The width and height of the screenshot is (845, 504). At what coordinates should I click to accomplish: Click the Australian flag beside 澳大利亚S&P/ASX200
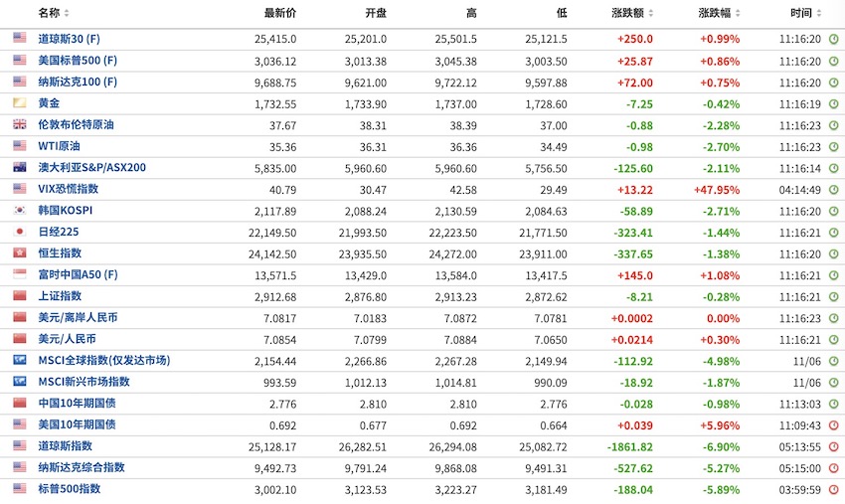click(20, 167)
